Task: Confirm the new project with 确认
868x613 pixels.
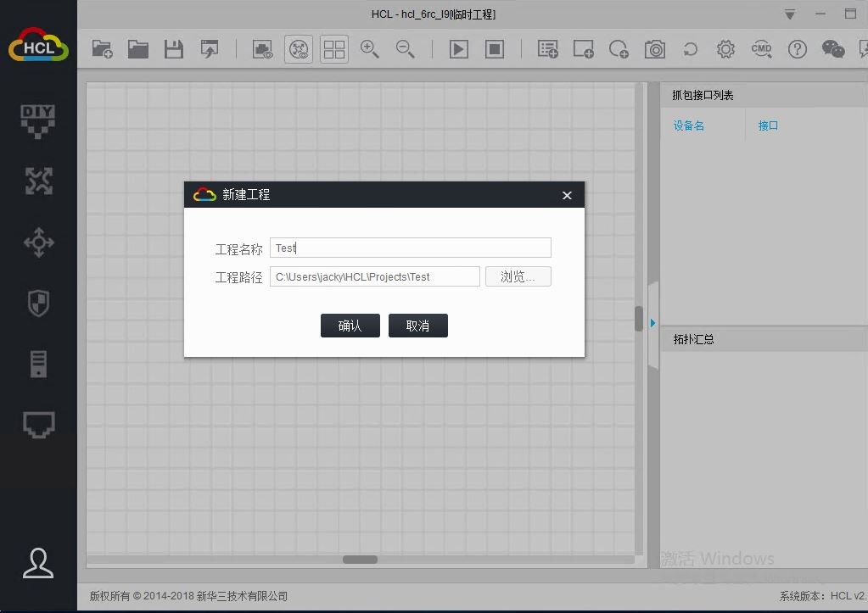Action: tap(350, 326)
